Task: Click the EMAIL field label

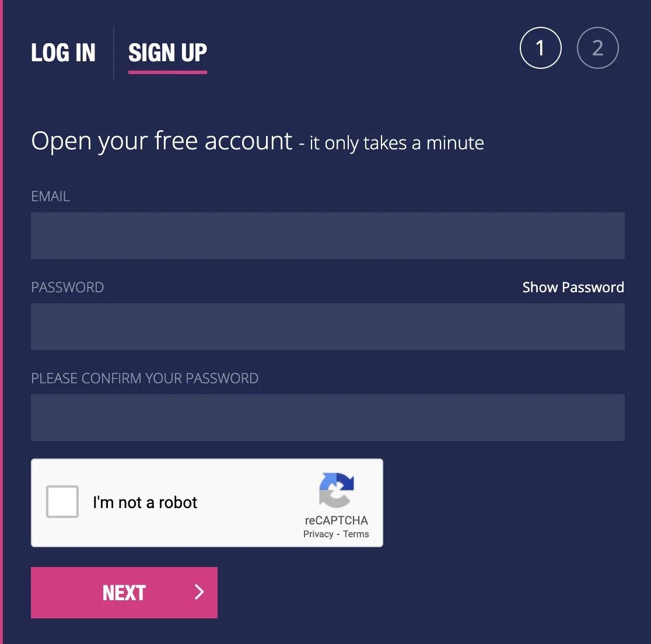Action: [50, 196]
